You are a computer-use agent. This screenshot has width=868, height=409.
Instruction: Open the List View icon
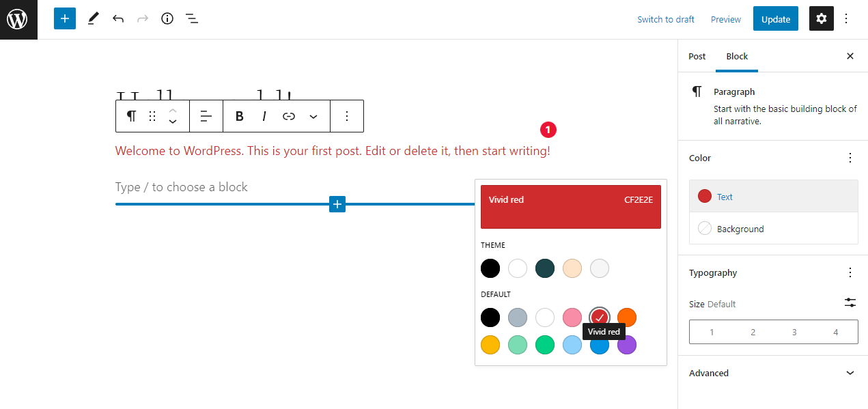(x=192, y=19)
